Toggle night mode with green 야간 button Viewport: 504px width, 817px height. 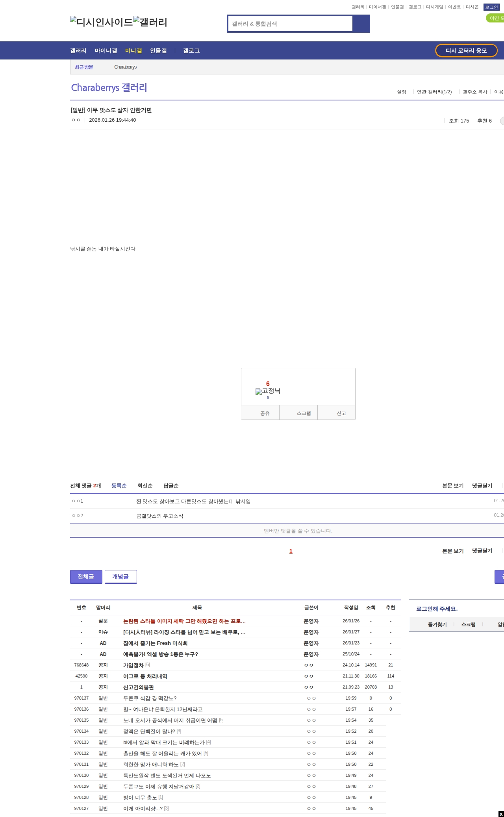[x=496, y=18]
